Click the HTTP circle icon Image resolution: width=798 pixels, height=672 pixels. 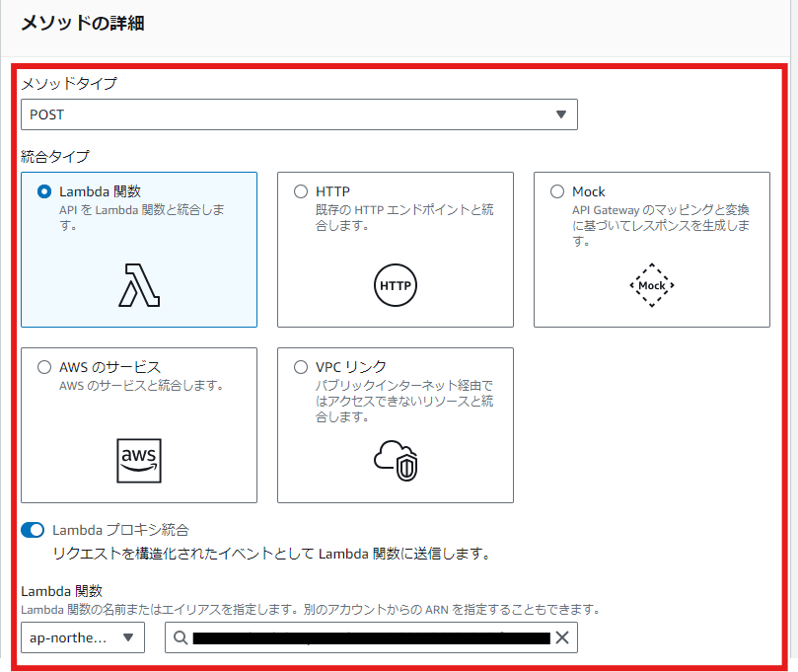[x=396, y=285]
